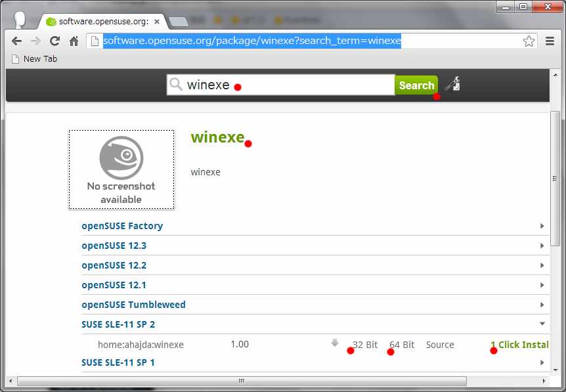The width and height of the screenshot is (566, 392).
Task: Click the horizontal scrollbar left arrow
Action: pyautogui.click(x=11, y=381)
